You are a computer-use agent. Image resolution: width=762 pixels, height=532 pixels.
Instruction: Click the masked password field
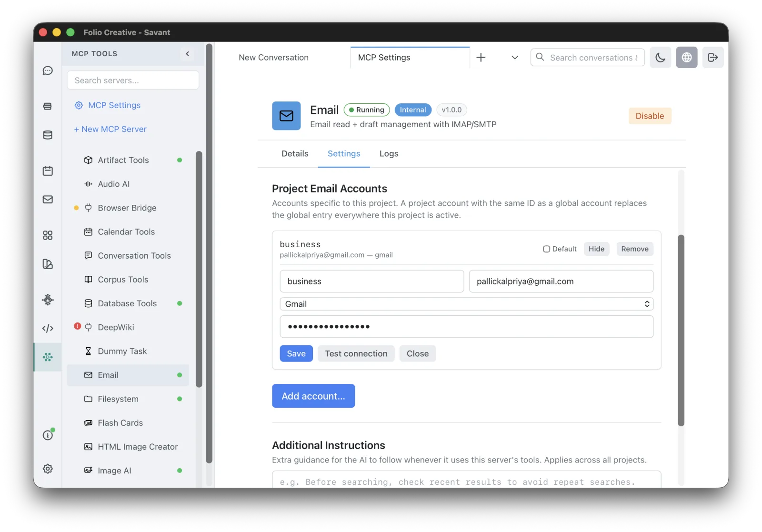[466, 327]
